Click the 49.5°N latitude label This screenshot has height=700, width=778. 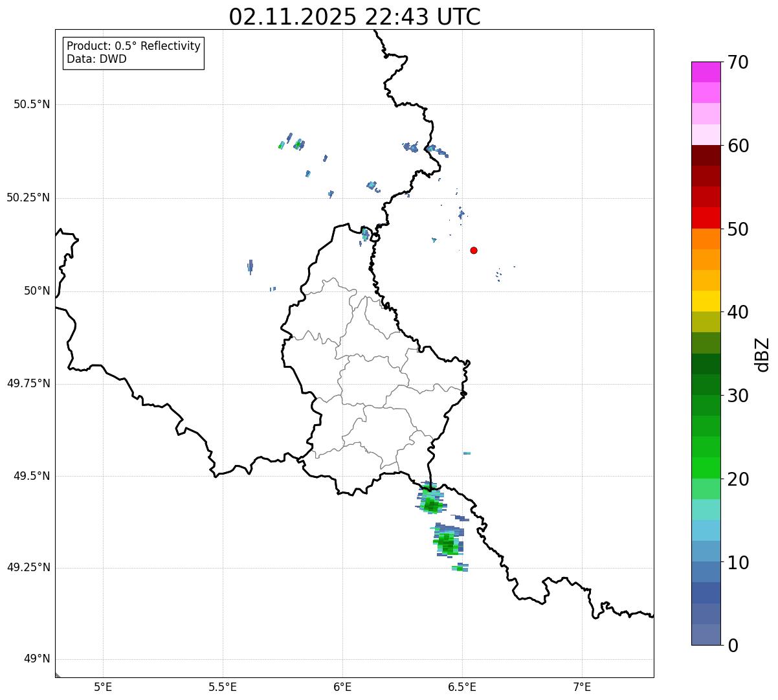coord(32,476)
